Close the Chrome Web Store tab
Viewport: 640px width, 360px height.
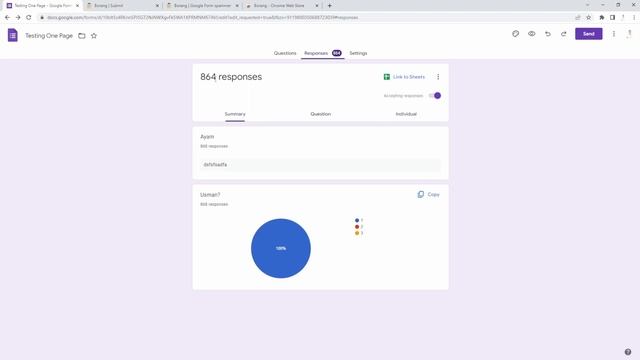point(317,6)
